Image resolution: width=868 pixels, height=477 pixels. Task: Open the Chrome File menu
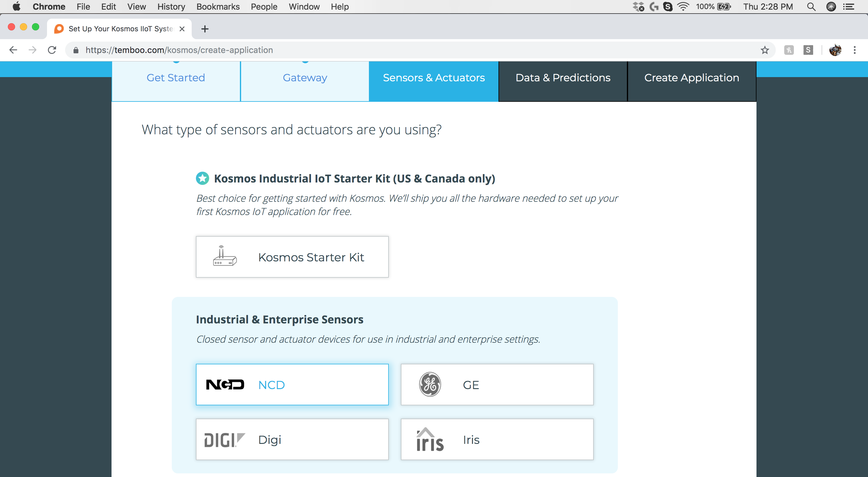(83, 6)
